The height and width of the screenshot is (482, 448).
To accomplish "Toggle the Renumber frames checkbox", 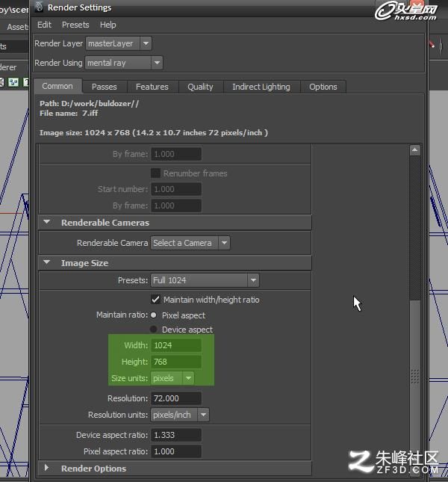I will pos(155,173).
